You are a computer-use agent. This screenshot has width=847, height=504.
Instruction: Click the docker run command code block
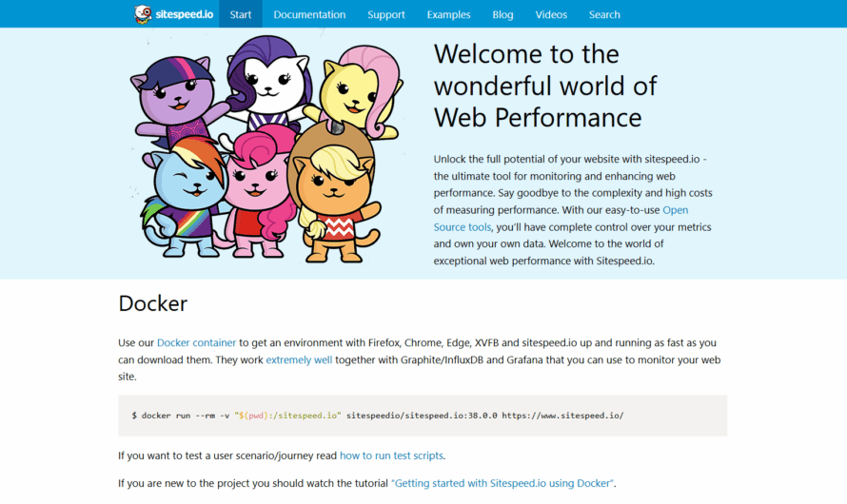[423, 416]
